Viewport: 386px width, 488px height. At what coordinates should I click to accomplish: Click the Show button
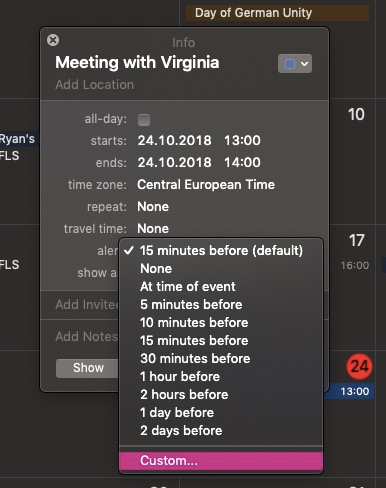[88, 368]
